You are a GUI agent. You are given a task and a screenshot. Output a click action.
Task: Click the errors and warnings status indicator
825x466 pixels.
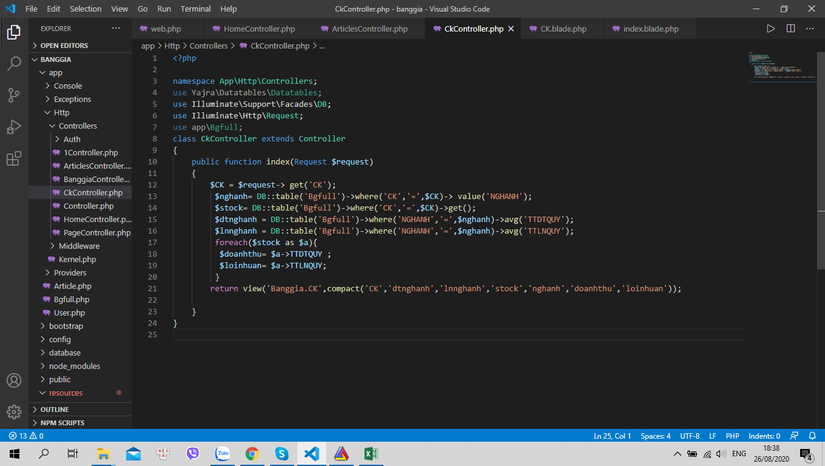coord(26,436)
